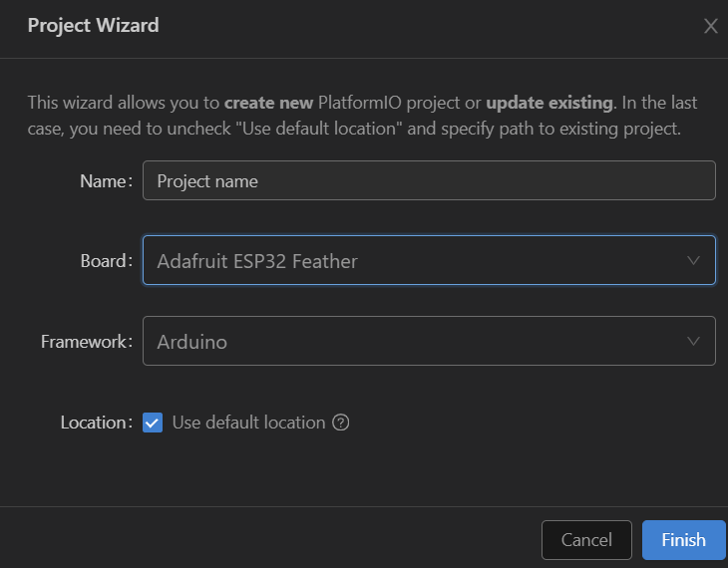
Task: Click the help icon beside default location
Action: (x=341, y=423)
